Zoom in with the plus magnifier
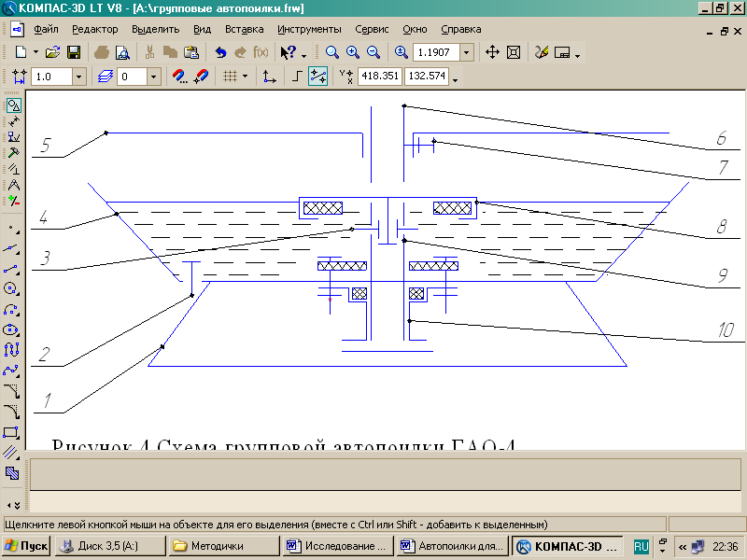The width and height of the screenshot is (747, 560). pyautogui.click(x=353, y=52)
